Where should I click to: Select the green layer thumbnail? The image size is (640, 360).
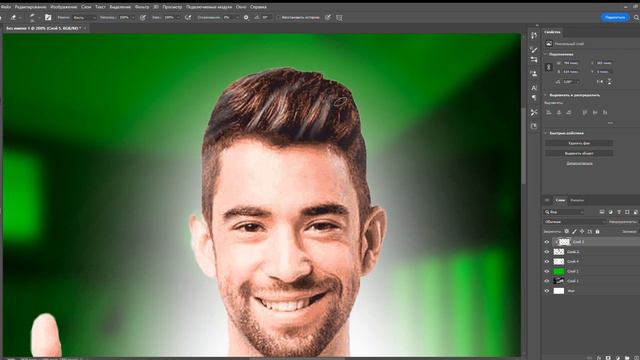point(559,271)
